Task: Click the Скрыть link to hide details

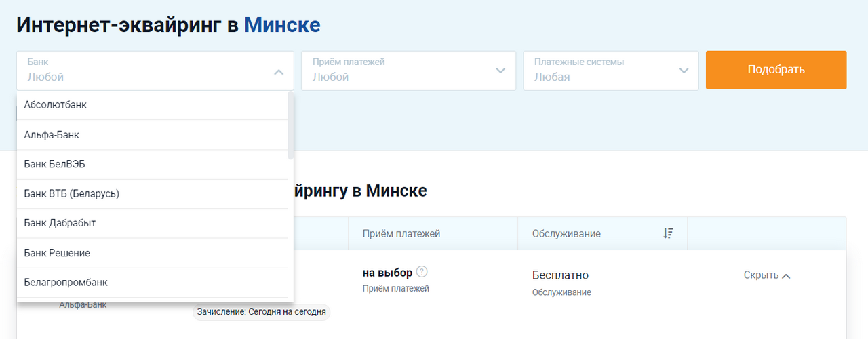Action: [x=761, y=275]
